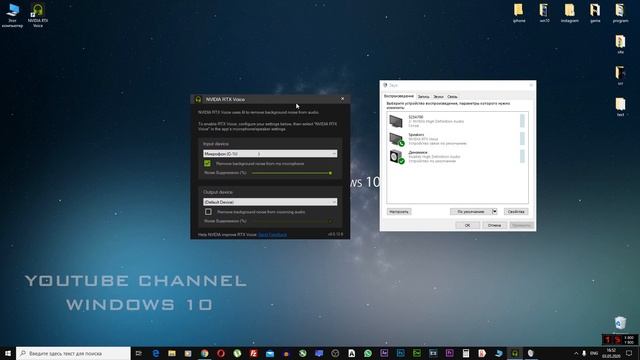Launch Premiere Pro from the taskbar
The height and width of the screenshot is (360, 640).
click(x=449, y=353)
